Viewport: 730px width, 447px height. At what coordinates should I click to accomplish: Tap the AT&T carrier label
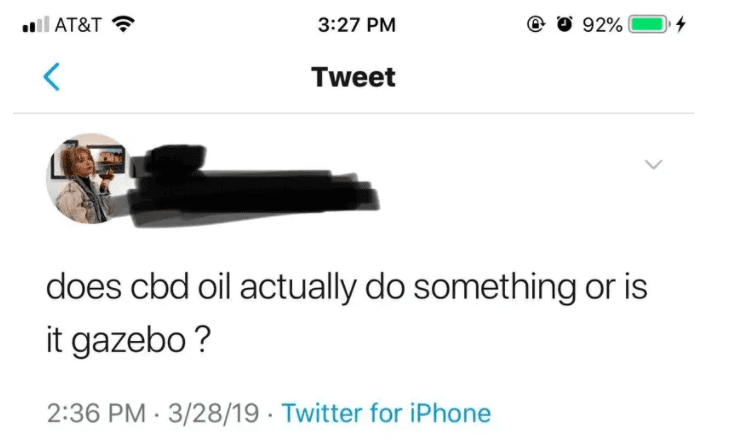(78, 25)
